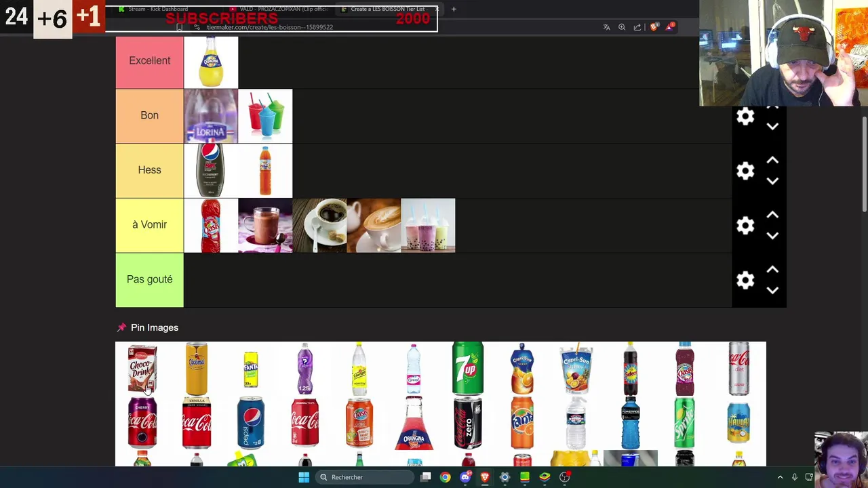The image size is (868, 488).
Task: Click the Brave Shields lion icon
Action: click(654, 27)
